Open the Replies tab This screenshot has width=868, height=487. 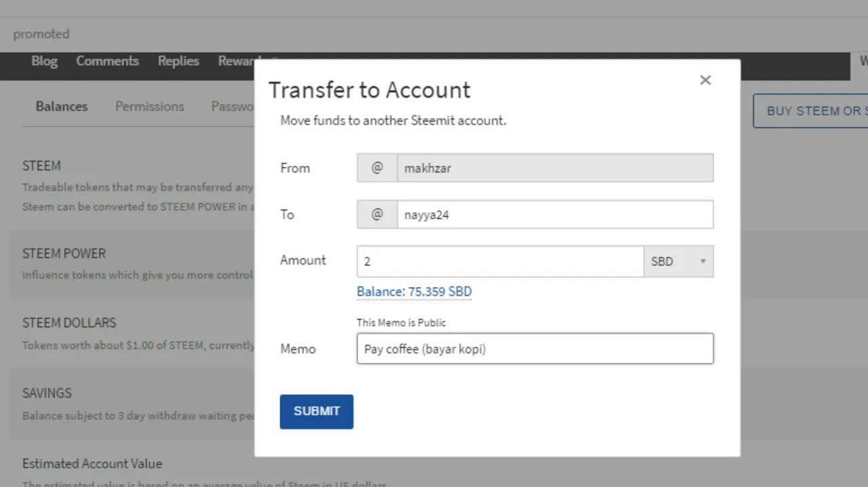tap(178, 61)
